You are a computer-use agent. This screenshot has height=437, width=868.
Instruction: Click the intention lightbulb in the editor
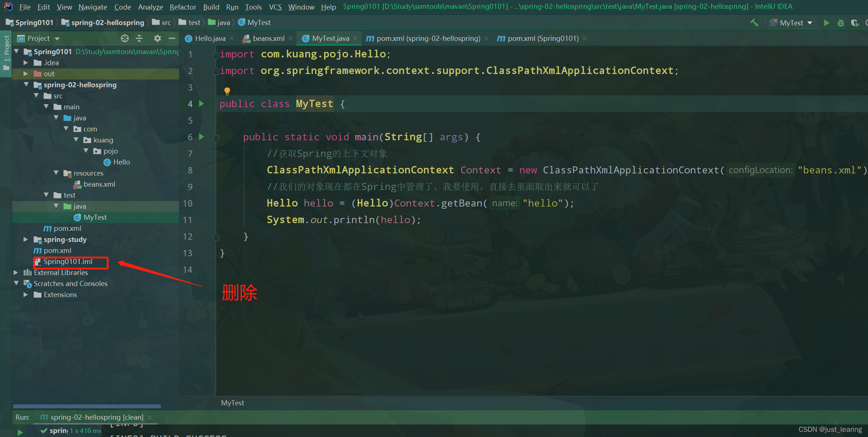pyautogui.click(x=227, y=91)
